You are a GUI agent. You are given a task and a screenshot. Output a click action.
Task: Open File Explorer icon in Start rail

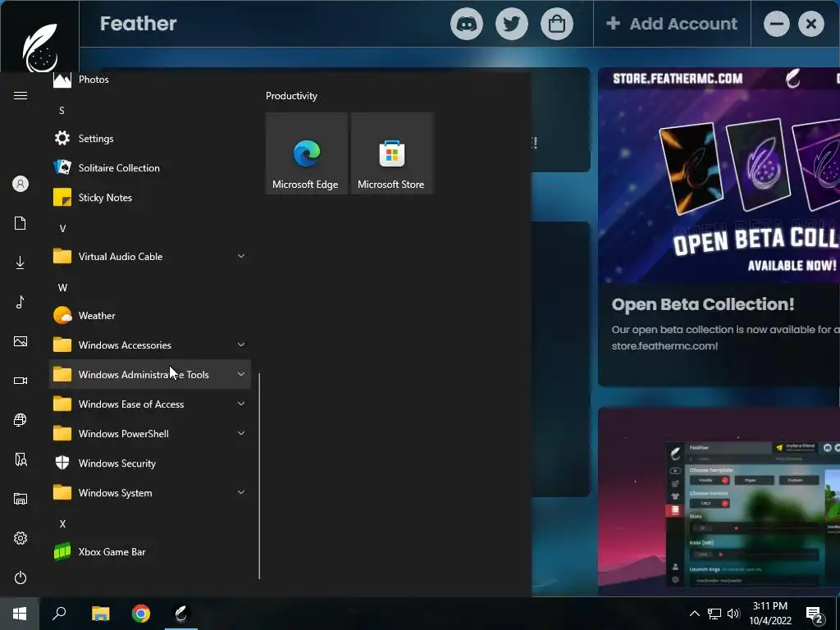(x=21, y=499)
